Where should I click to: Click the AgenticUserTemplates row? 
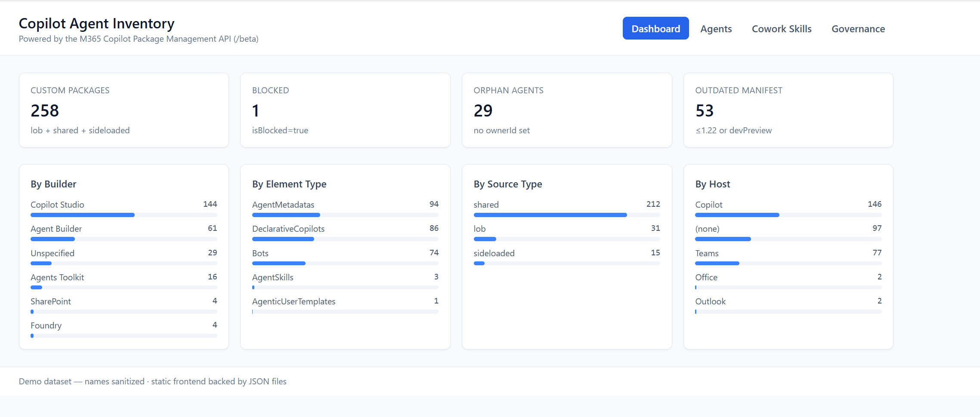tap(345, 305)
